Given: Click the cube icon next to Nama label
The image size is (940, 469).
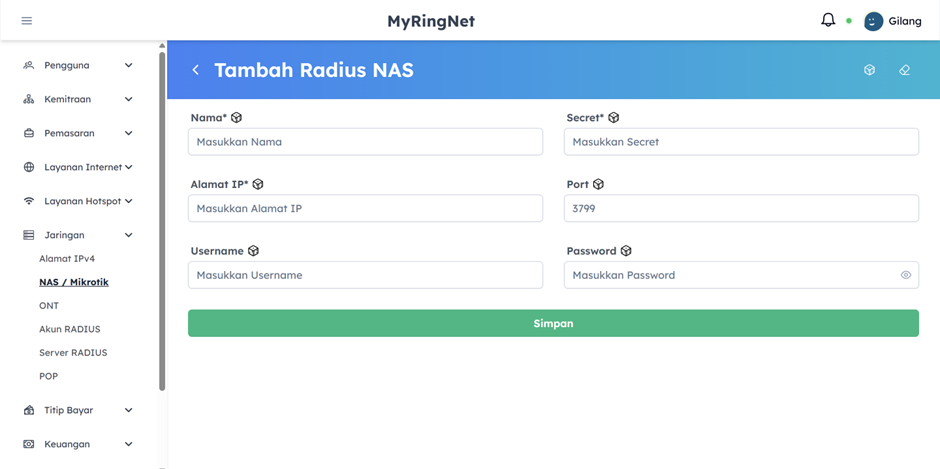Looking at the screenshot, I should coord(237,118).
